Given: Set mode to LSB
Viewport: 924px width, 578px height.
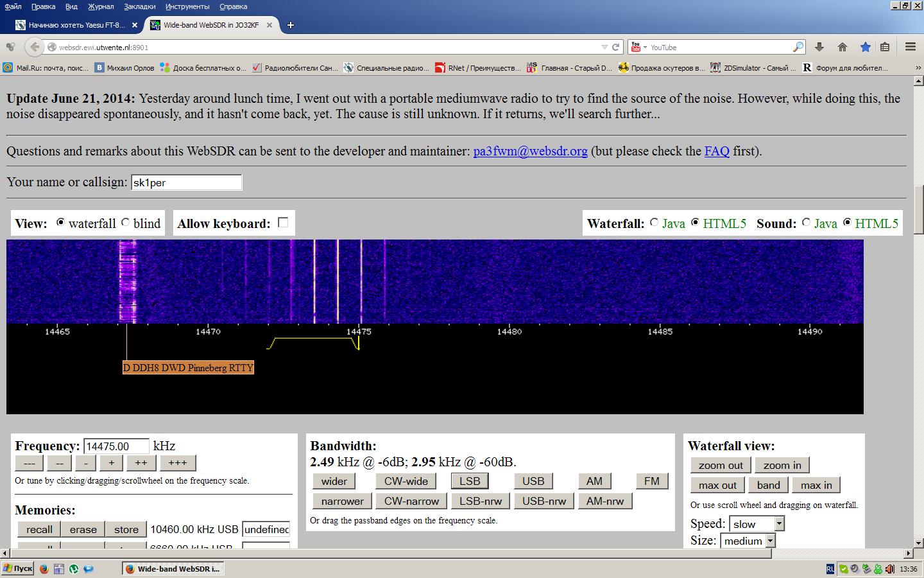Looking at the screenshot, I should click(x=470, y=481).
